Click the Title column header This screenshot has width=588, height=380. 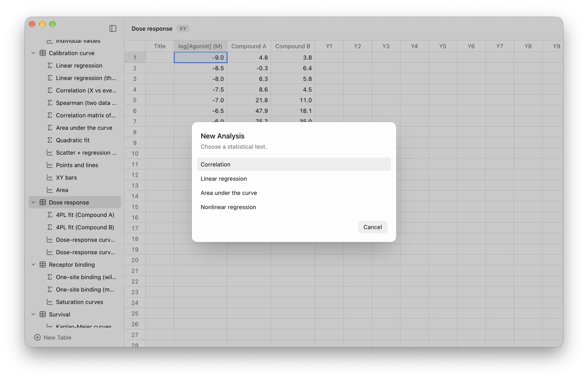tap(160, 46)
